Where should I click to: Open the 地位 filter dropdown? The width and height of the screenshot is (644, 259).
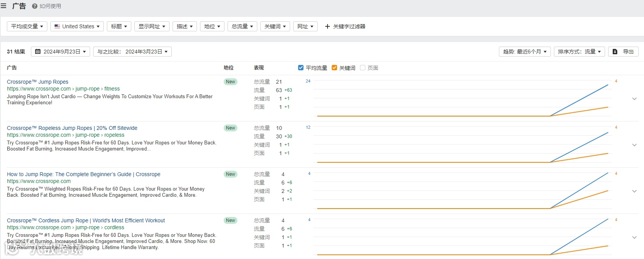pos(212,26)
